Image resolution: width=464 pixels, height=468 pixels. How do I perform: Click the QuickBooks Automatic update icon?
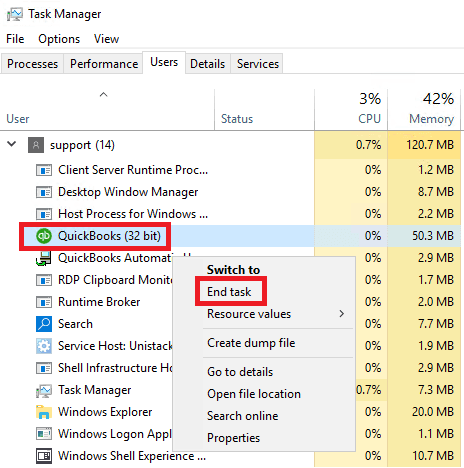44,258
